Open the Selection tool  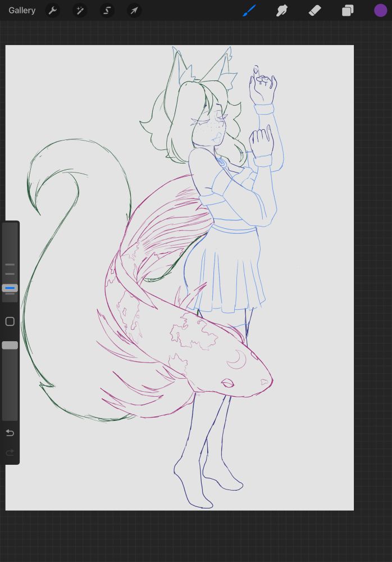tap(107, 11)
